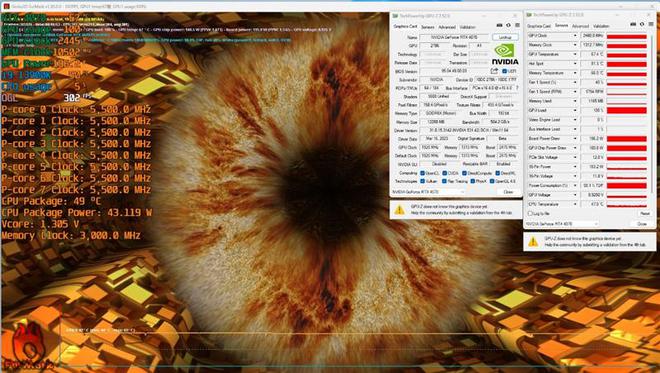Open the Memory Clock sensor dropdown arrow
Screen dimensions: 660x373
coord(575,45)
